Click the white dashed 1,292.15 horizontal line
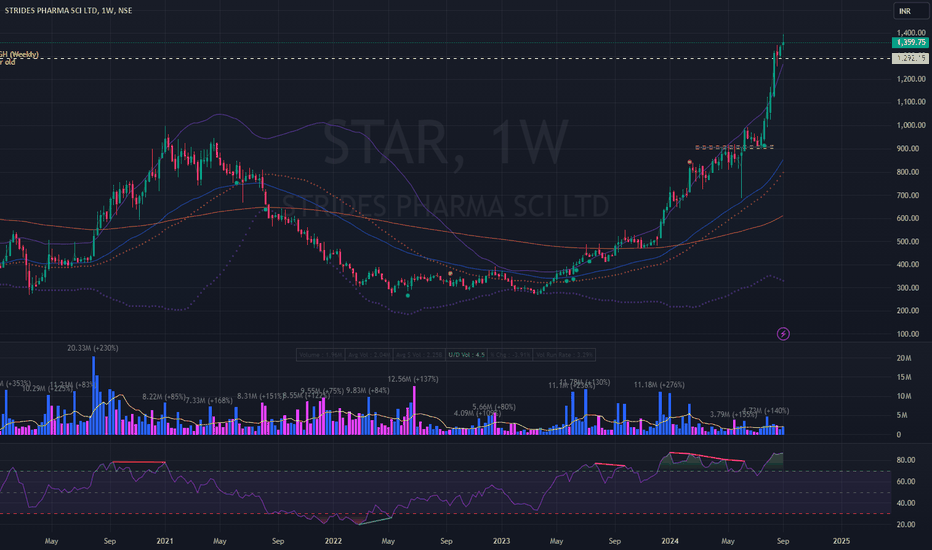The width and height of the screenshot is (932, 550). 446,58
